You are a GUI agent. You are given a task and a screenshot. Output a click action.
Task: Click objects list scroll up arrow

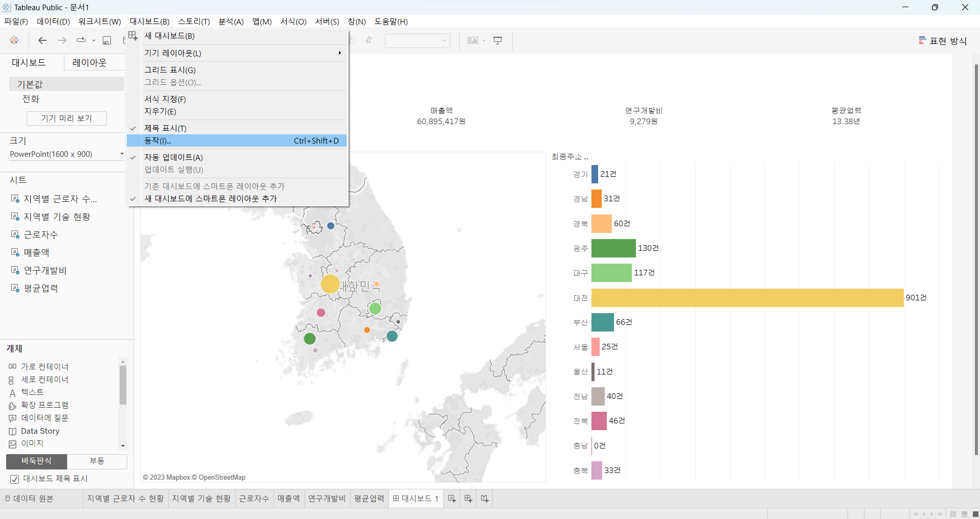click(x=123, y=362)
